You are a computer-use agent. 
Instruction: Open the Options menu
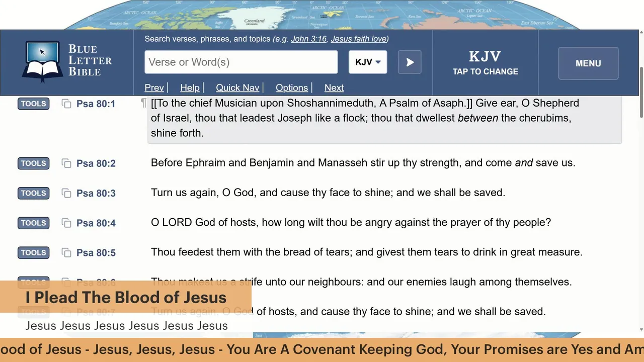click(292, 87)
